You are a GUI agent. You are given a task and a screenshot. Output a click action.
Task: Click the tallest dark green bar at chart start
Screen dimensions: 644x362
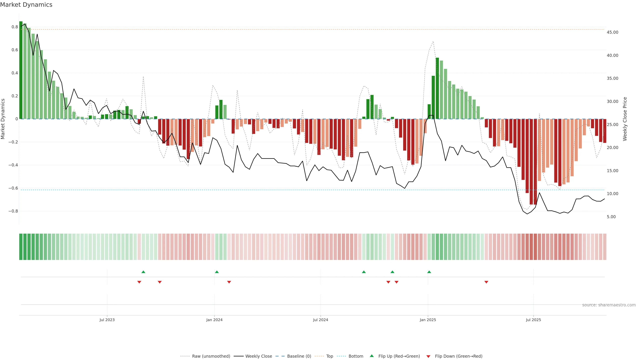click(21, 70)
